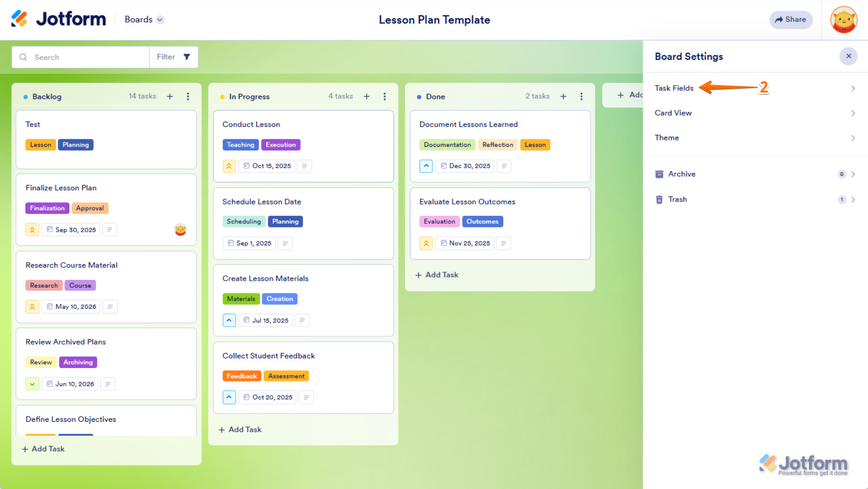Click the Share button
The image size is (868, 489).
[x=791, y=19]
